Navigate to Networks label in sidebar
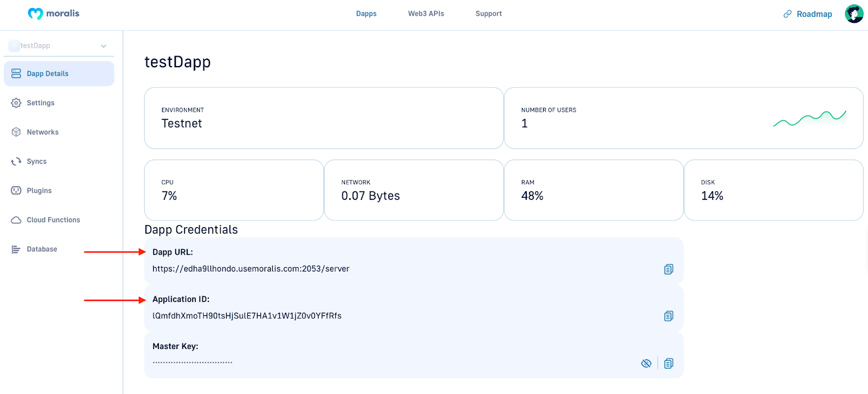This screenshot has width=868, height=394. (x=43, y=132)
